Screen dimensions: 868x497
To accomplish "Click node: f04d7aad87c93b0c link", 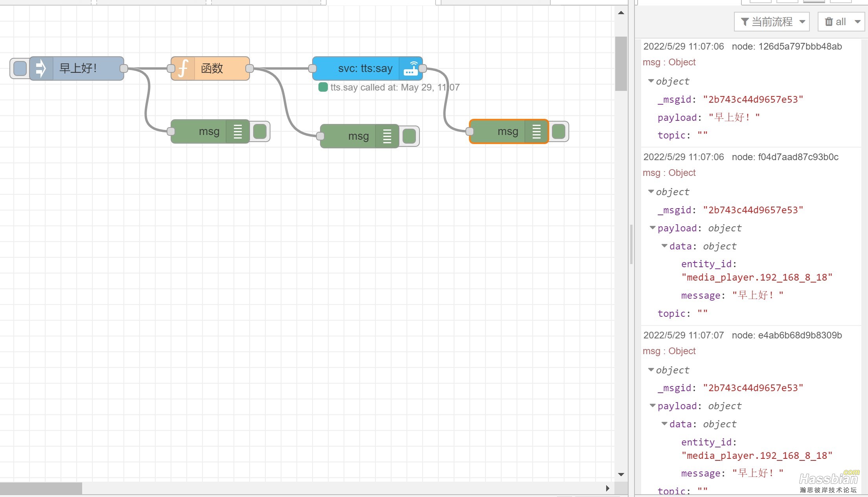I will 785,157.
